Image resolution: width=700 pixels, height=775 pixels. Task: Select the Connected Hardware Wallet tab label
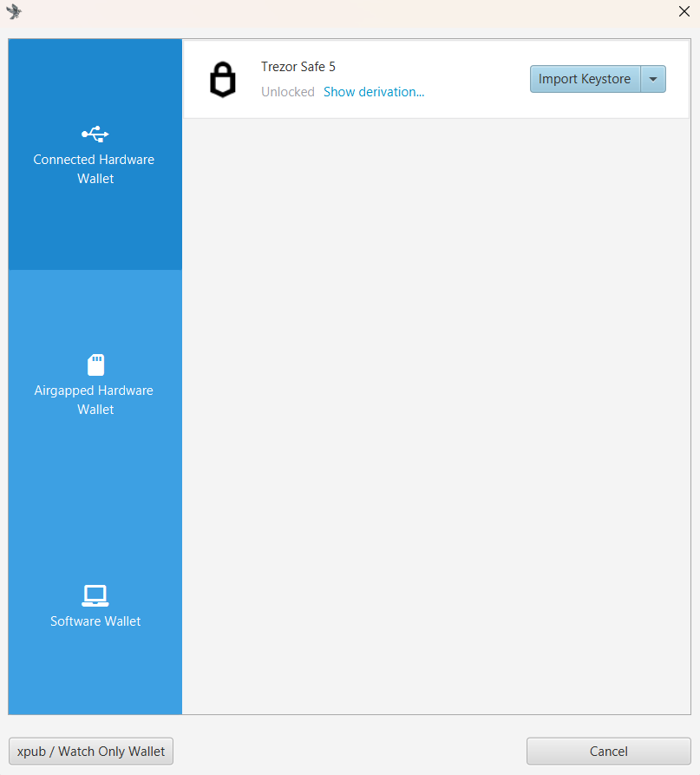click(x=95, y=169)
